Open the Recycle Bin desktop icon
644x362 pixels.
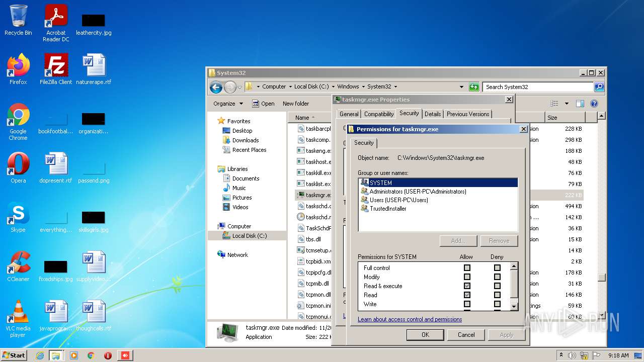coord(18,21)
